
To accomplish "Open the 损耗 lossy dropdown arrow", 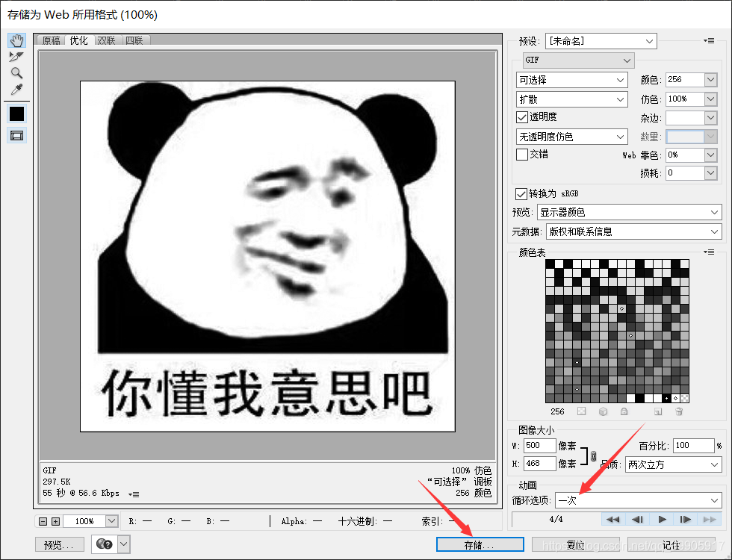I will (710, 173).
